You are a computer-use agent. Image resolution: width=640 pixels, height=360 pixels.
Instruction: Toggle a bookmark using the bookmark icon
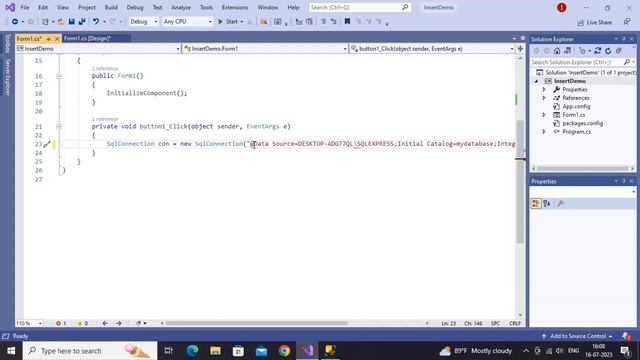click(x=347, y=22)
